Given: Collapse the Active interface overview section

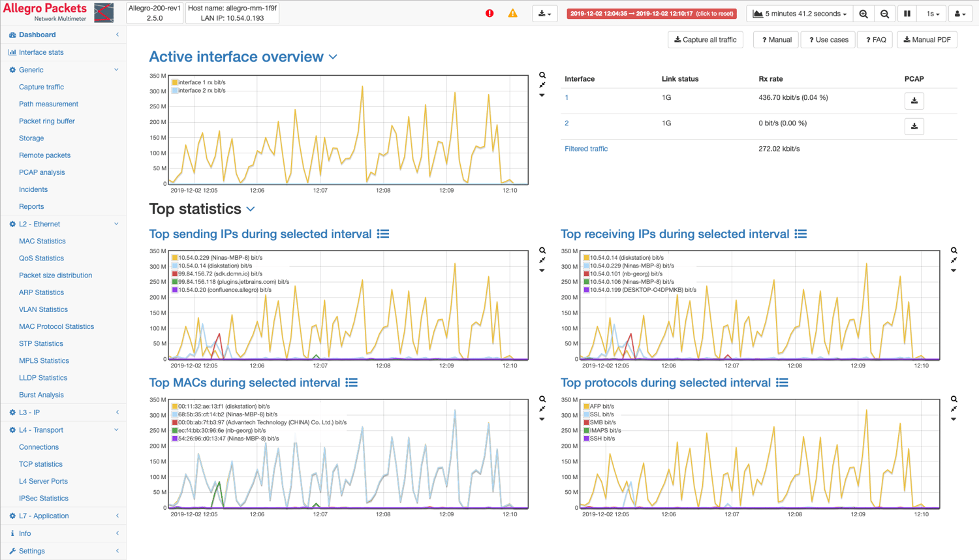Looking at the screenshot, I should coord(333,57).
